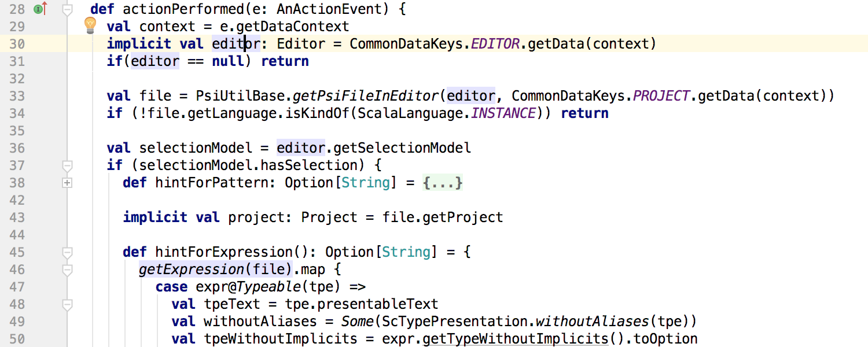This screenshot has height=347, width=868.
Task: Click the withoutAliases method on line 49
Action: click(584, 322)
